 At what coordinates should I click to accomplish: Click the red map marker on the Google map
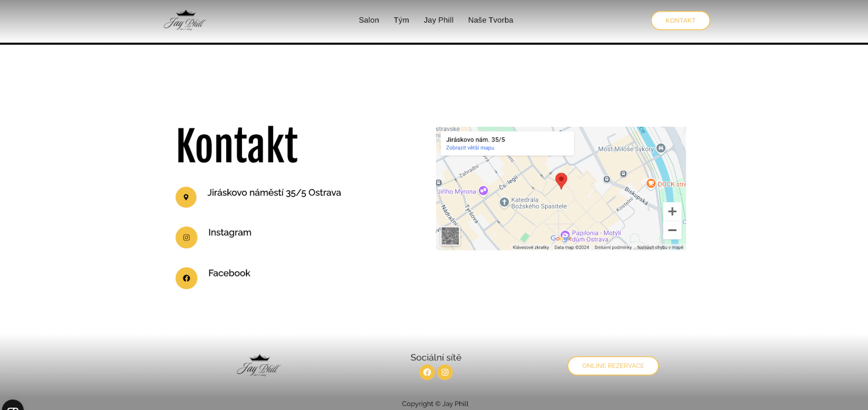[x=561, y=180]
